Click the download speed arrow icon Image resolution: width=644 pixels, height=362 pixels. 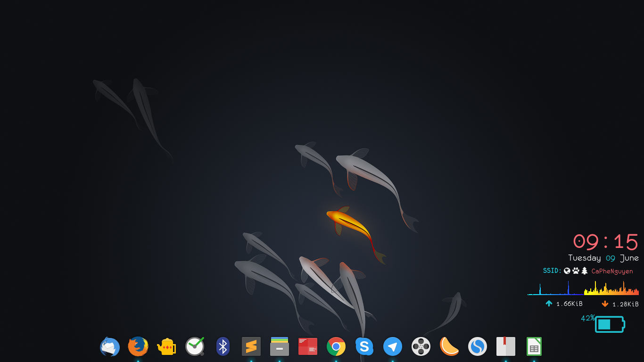(605, 304)
